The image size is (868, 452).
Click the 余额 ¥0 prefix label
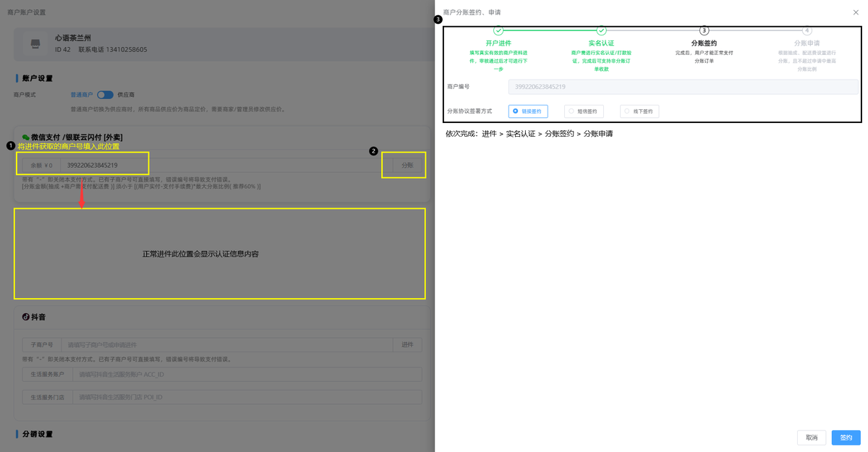(41, 165)
